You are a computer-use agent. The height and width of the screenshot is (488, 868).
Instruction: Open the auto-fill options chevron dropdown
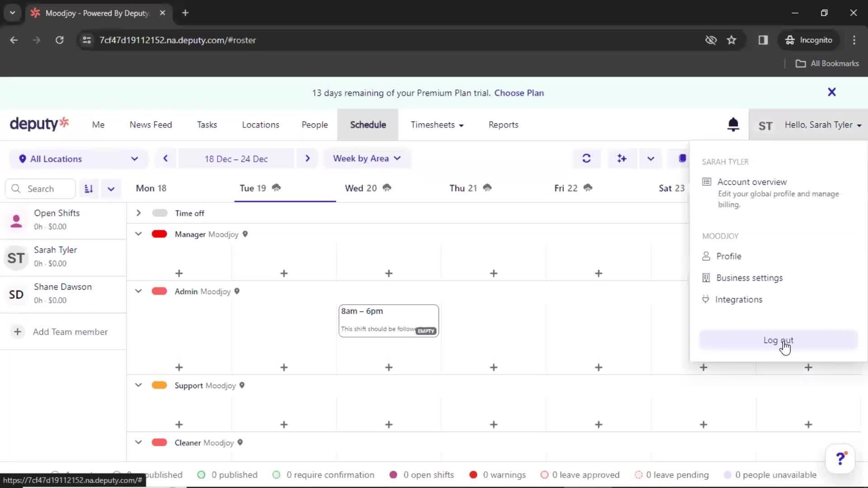pos(651,159)
